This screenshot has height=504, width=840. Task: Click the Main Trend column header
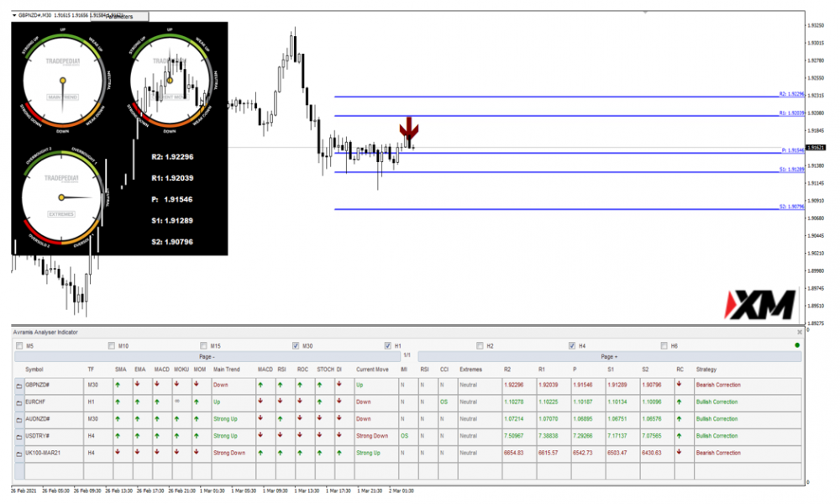227,370
